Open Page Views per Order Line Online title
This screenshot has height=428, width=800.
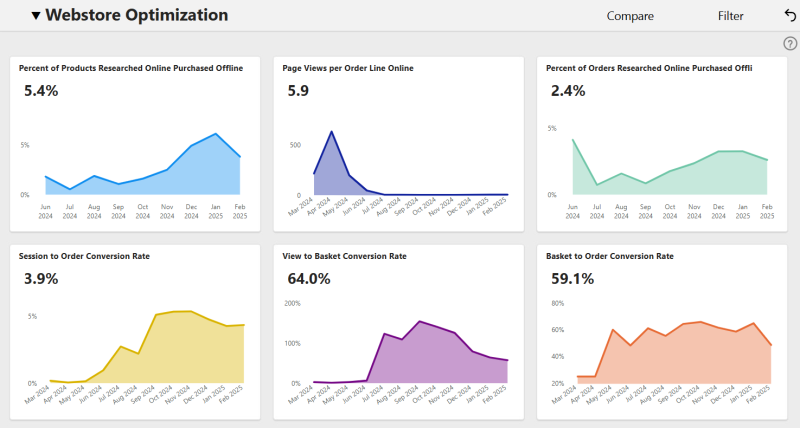(x=348, y=68)
